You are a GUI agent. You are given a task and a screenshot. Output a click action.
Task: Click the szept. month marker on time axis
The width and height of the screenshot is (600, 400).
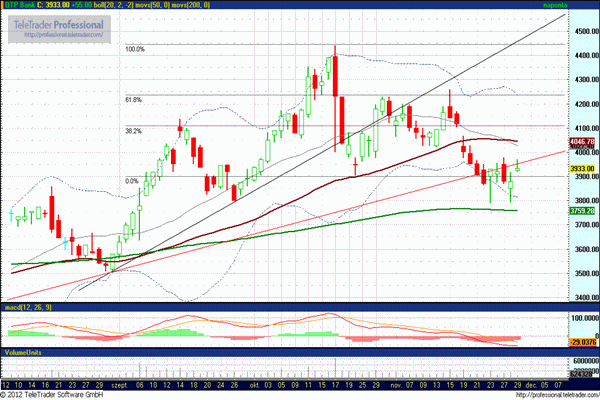coord(117,383)
